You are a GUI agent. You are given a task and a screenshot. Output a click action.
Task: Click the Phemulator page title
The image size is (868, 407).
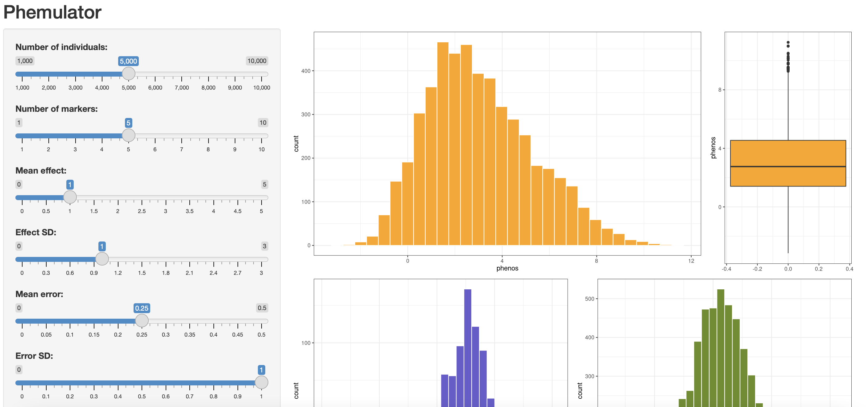pyautogui.click(x=52, y=12)
